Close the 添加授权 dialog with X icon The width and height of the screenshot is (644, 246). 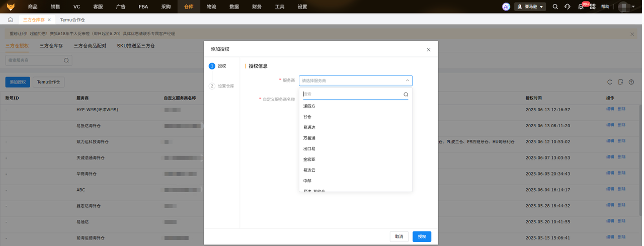click(429, 50)
